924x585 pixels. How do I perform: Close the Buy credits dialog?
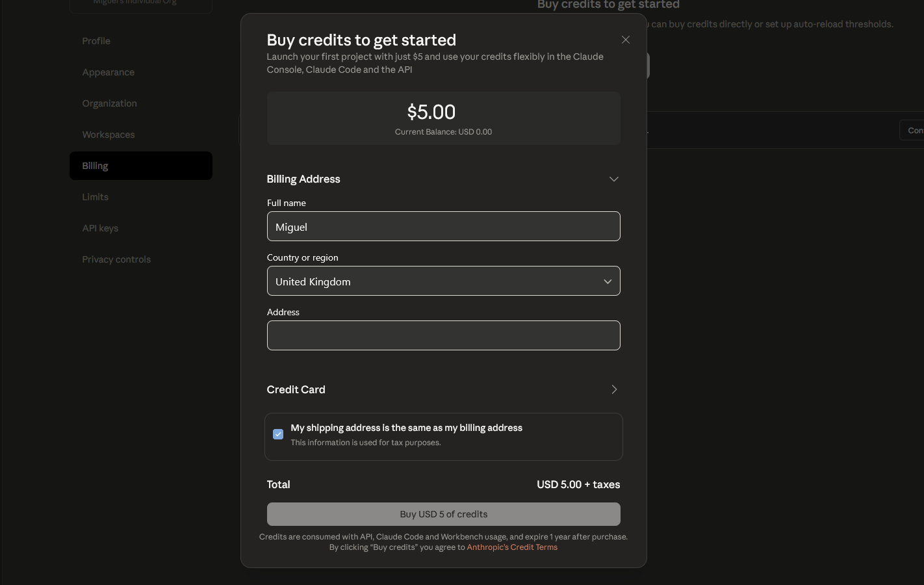coord(625,40)
